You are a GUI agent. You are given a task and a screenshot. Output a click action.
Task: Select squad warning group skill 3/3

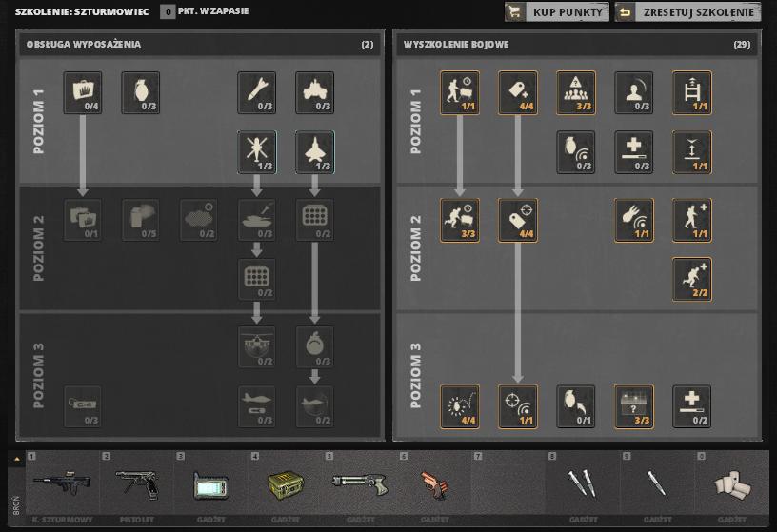point(576,92)
